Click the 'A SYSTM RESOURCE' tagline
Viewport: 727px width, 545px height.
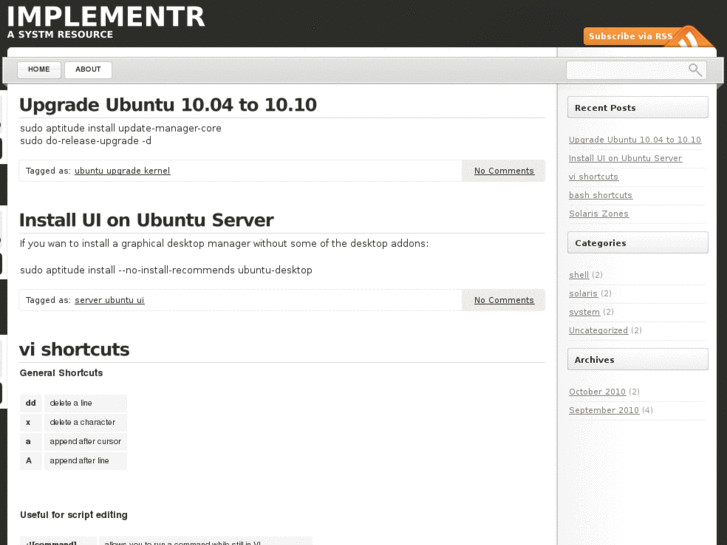point(60,35)
